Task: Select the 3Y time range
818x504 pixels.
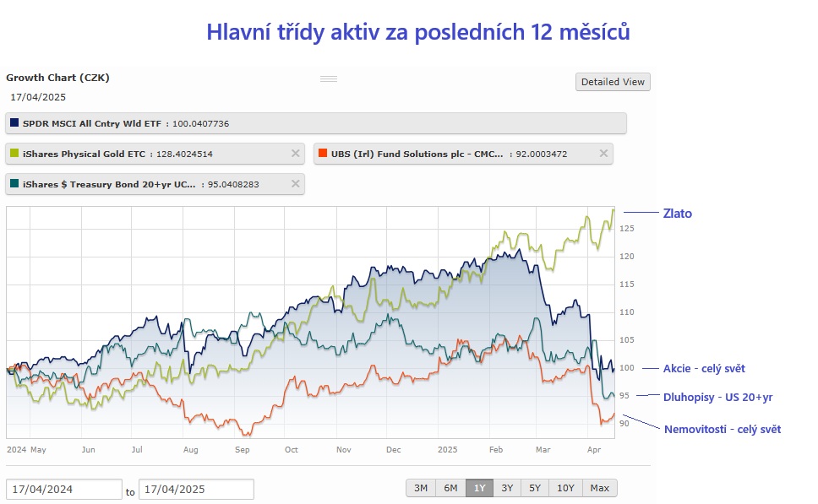Action: point(507,488)
